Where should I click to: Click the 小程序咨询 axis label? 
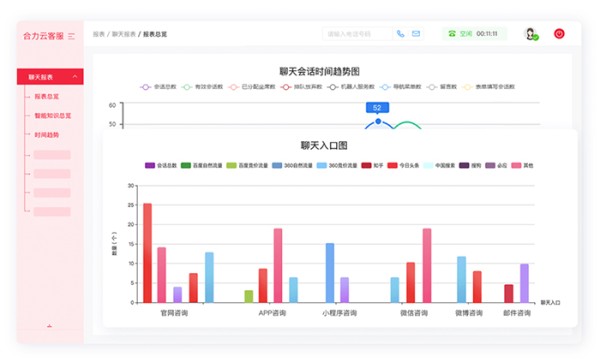tap(339, 313)
